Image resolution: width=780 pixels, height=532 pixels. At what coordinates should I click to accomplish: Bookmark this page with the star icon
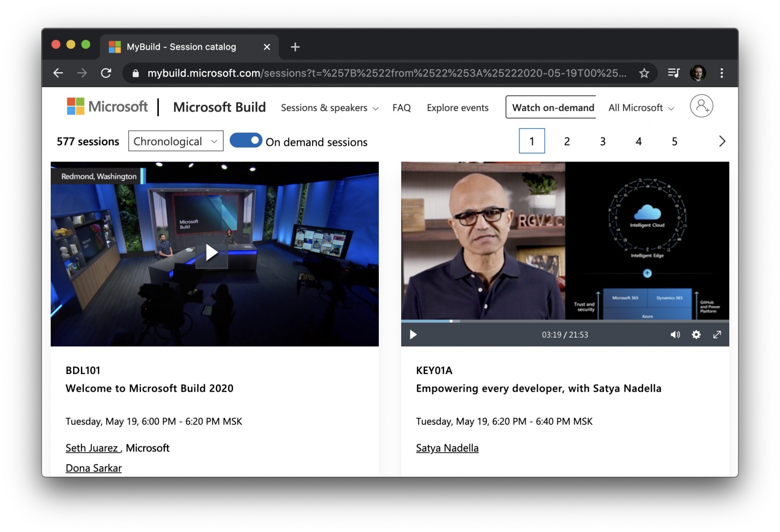pyautogui.click(x=644, y=73)
